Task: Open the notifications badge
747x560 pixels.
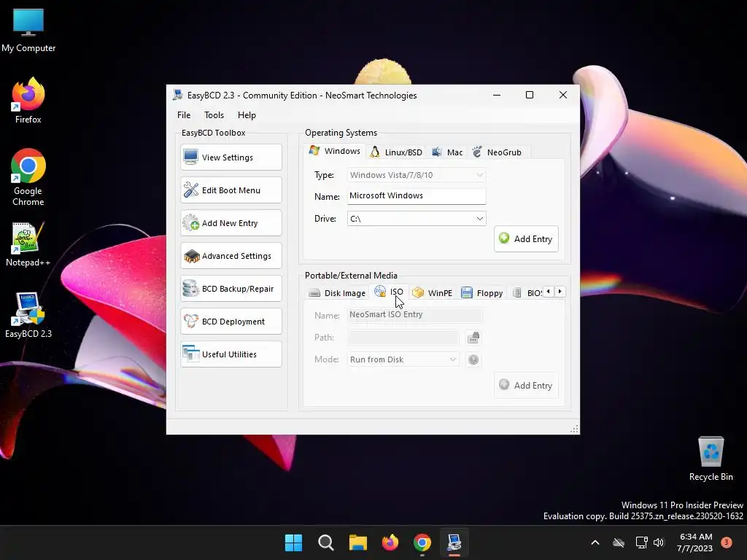Action: [x=726, y=542]
